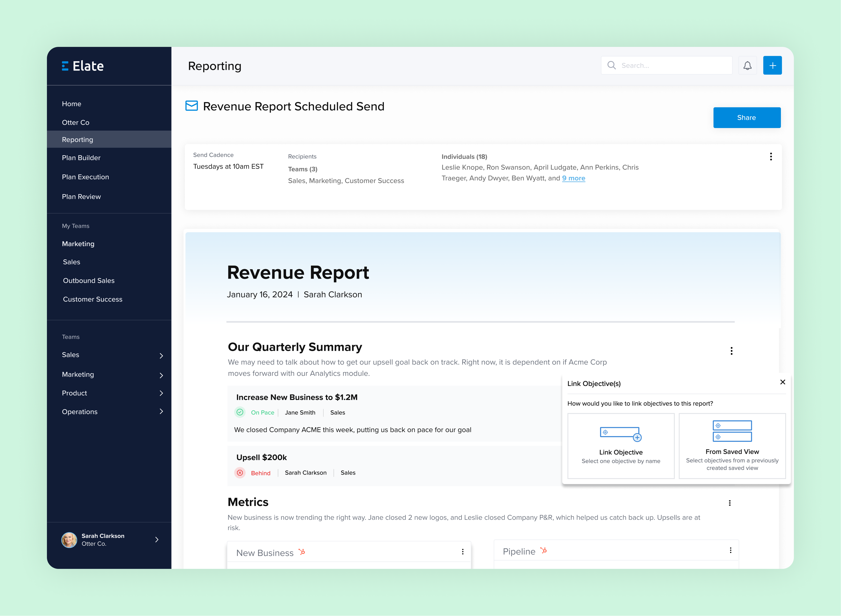841x616 pixels.
Task: Select the Link Objective option
Action: tap(620, 446)
